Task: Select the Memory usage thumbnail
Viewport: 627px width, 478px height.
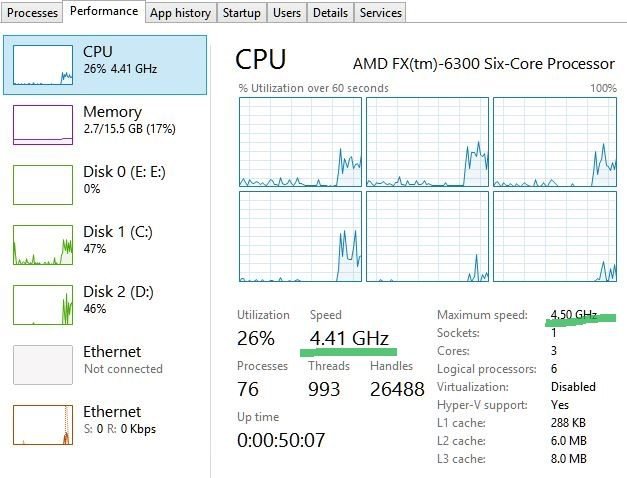Action: coord(42,124)
